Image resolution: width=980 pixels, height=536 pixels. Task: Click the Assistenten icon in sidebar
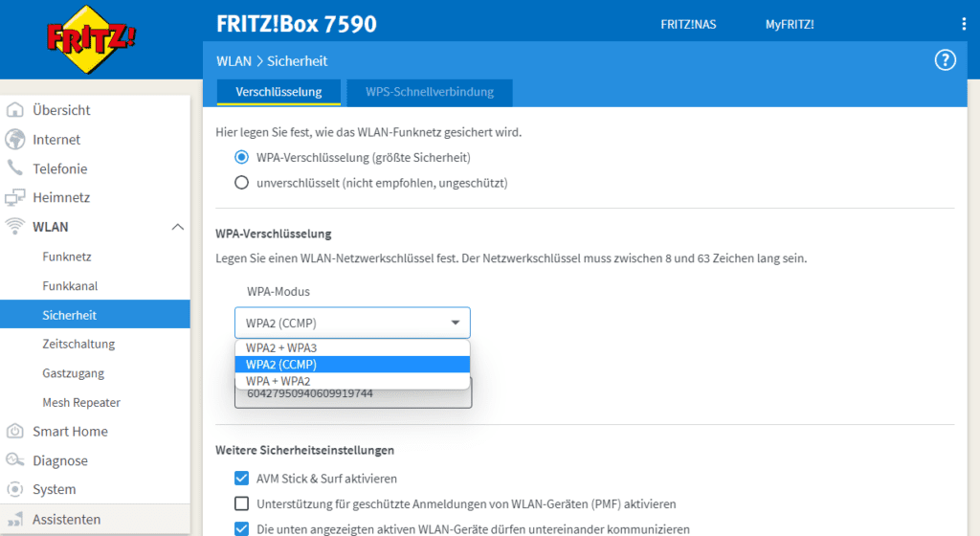point(15,519)
